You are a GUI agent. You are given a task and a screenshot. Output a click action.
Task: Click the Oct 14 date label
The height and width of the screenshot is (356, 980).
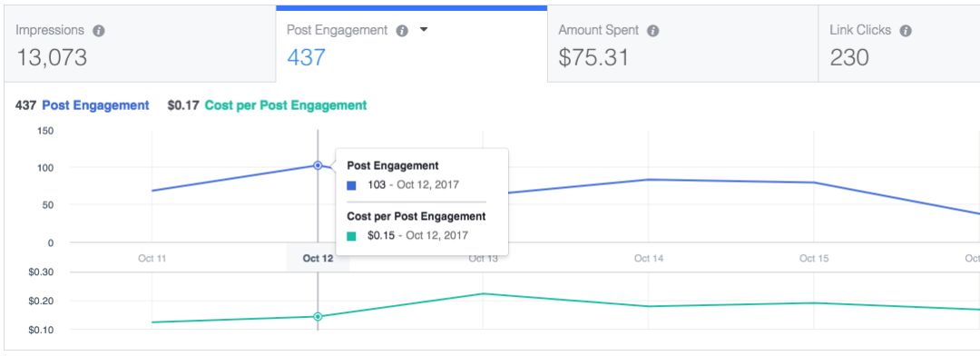pyautogui.click(x=649, y=259)
